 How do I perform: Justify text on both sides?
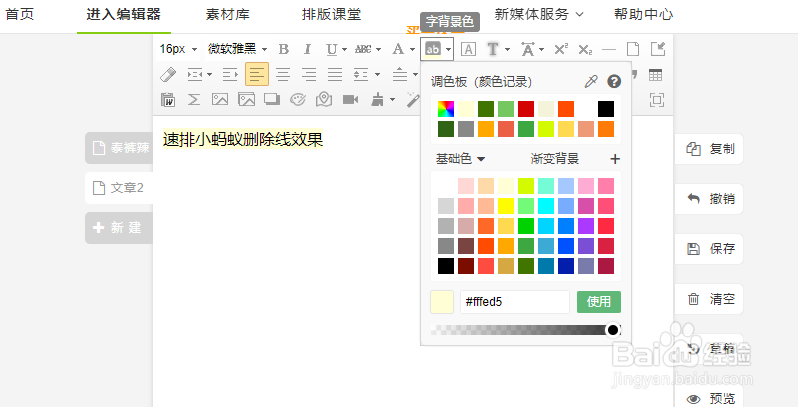click(x=335, y=75)
